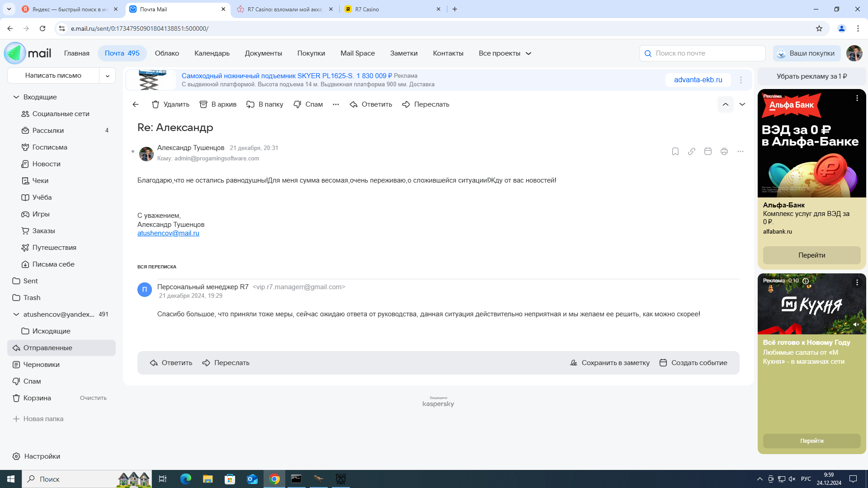
Task: Show hidden system tray icons
Action: coord(760,479)
